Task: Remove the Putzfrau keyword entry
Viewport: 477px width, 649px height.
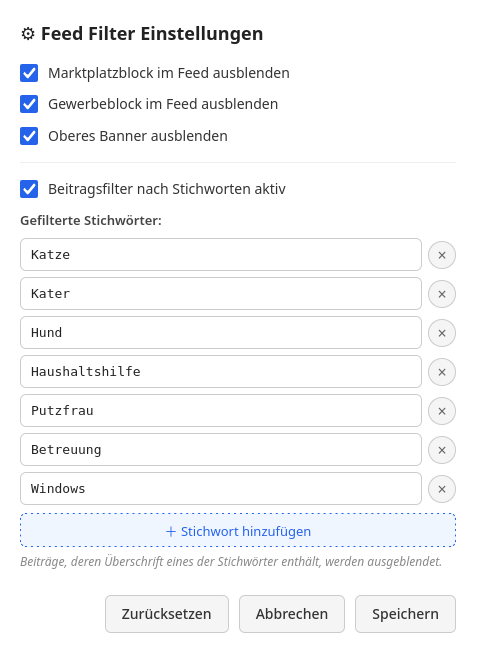Action: [x=442, y=411]
